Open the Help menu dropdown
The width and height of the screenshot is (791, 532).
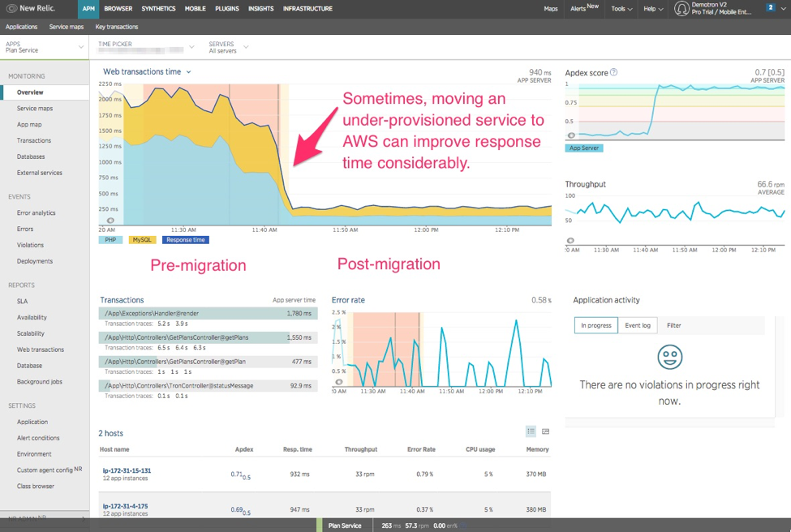(x=653, y=9)
